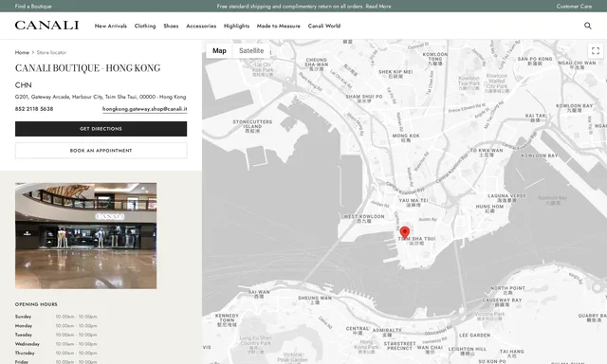Click Sheung Wan label on map
The image size is (607, 364).
315,300
